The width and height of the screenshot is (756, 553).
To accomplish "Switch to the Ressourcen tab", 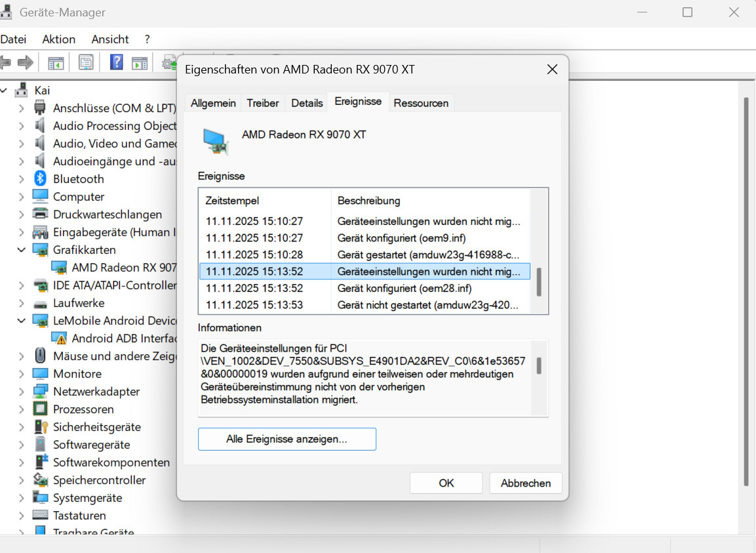I will [421, 103].
